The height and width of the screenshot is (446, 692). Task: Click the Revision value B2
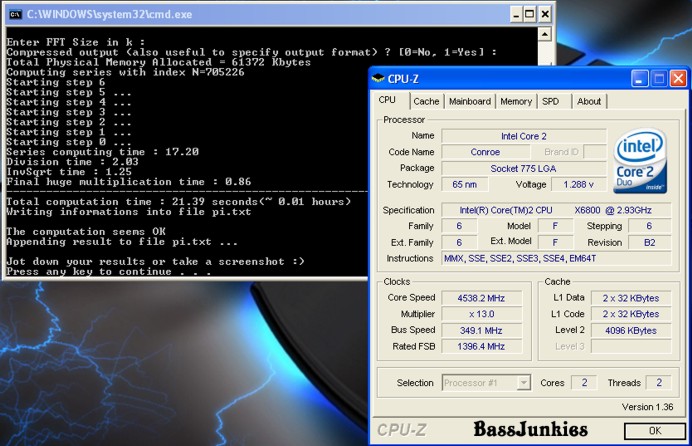click(650, 243)
